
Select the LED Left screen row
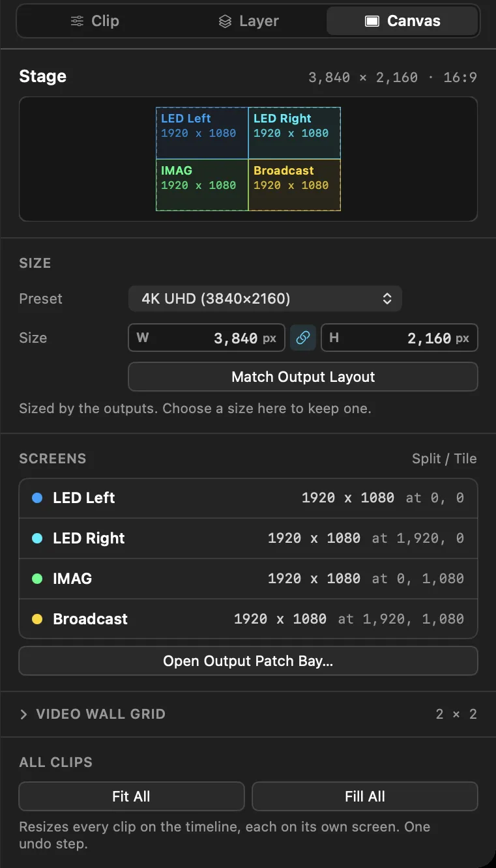pyautogui.click(x=248, y=499)
